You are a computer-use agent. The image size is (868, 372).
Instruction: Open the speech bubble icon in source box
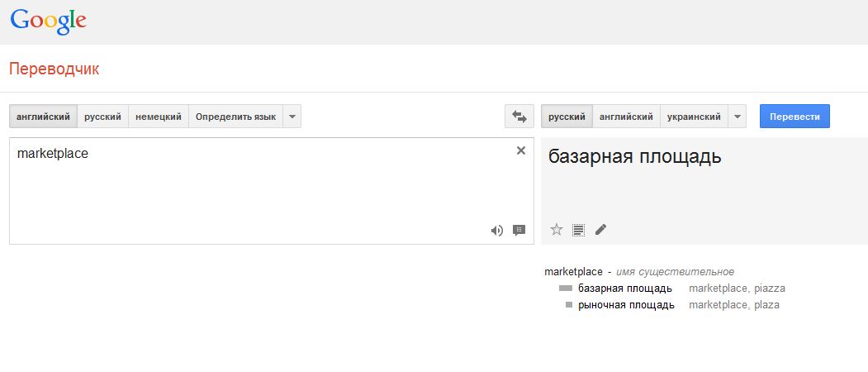point(519,231)
